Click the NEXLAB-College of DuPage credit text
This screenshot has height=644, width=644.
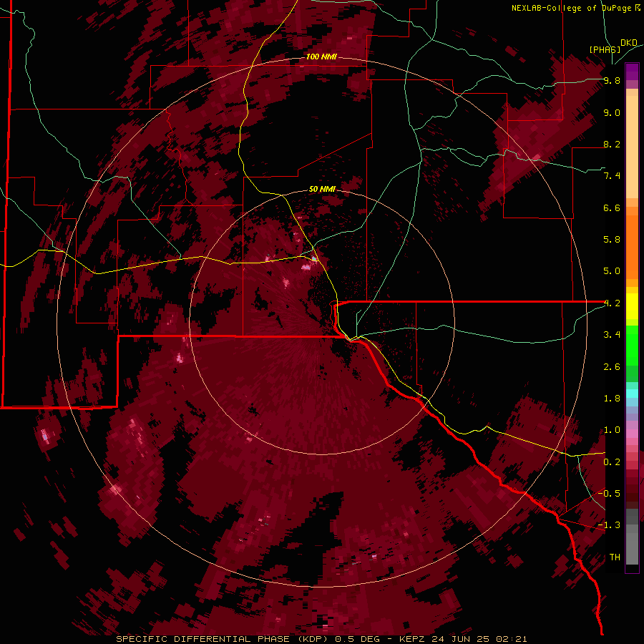click(x=572, y=8)
